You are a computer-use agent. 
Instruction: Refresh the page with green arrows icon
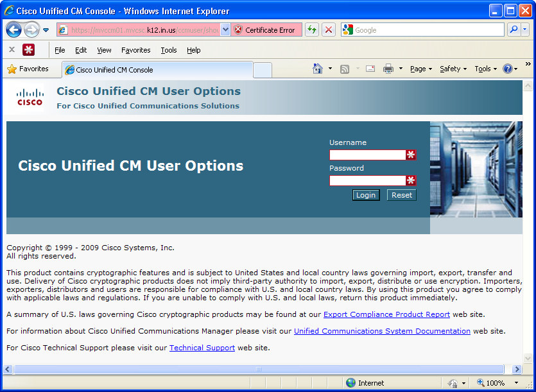click(312, 30)
